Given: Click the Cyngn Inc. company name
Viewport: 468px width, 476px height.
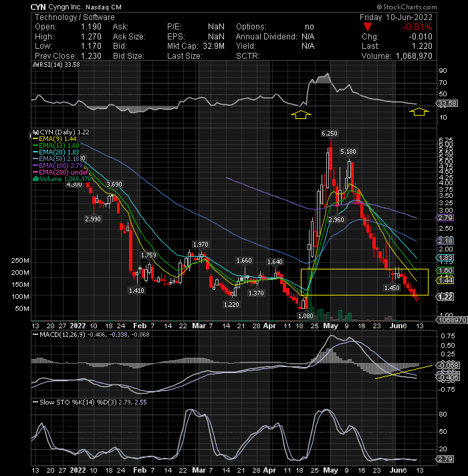Looking at the screenshot, I should pyautogui.click(x=65, y=7).
